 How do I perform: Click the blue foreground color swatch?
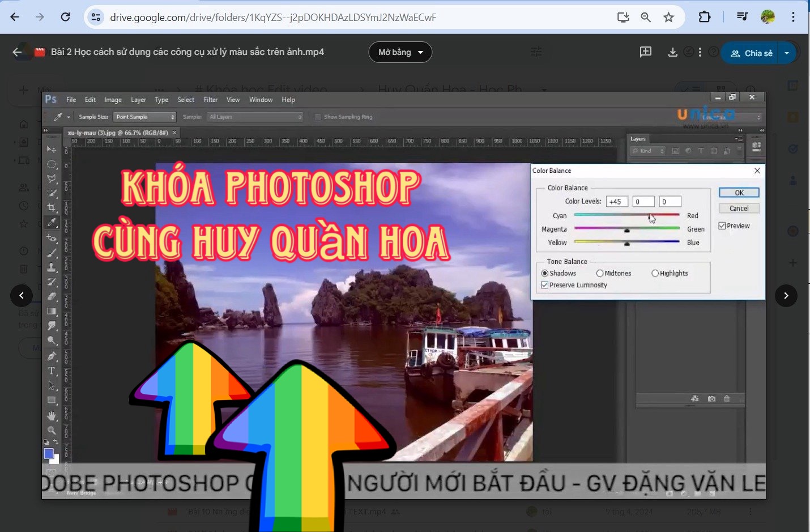49,453
